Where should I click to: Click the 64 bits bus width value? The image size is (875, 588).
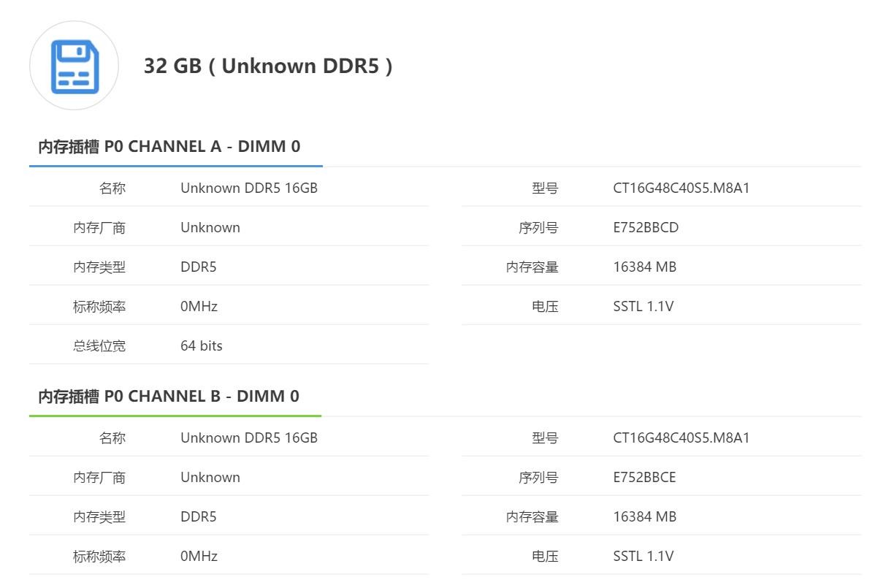pyautogui.click(x=202, y=345)
